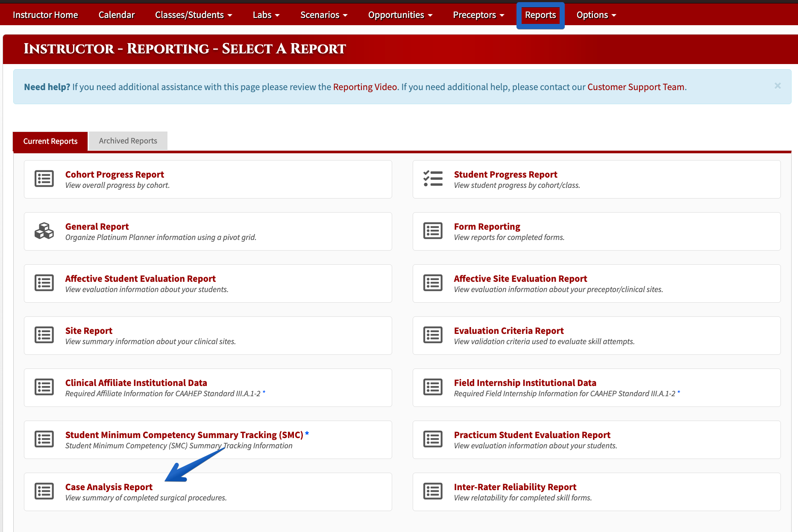Viewport: 798px width, 532px height.
Task: Click the Case Analysis Report list icon
Action: point(44,491)
